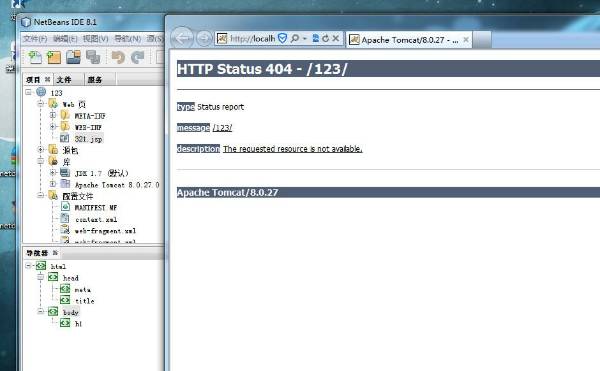Expand the 源包 source packages node
The image size is (600, 371).
click(x=41, y=150)
